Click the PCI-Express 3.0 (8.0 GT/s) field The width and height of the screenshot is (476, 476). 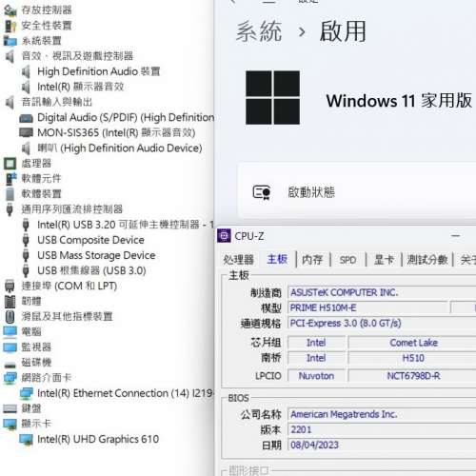382,324
